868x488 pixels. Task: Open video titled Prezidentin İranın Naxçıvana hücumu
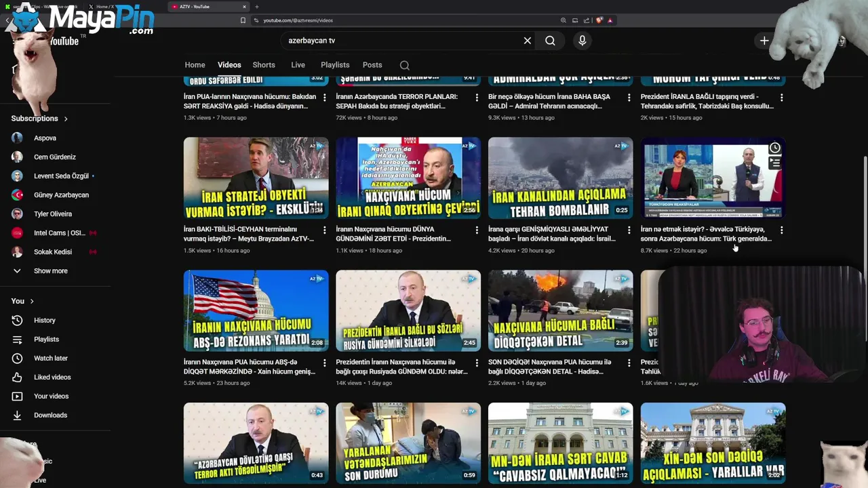pos(401,367)
